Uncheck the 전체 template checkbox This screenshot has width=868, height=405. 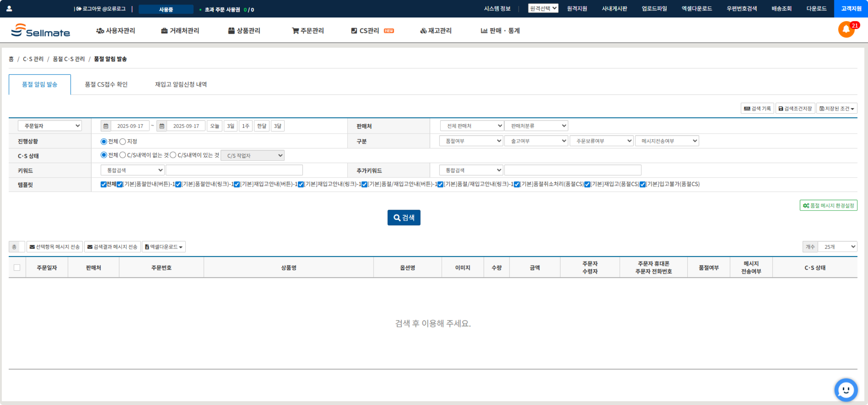(103, 184)
